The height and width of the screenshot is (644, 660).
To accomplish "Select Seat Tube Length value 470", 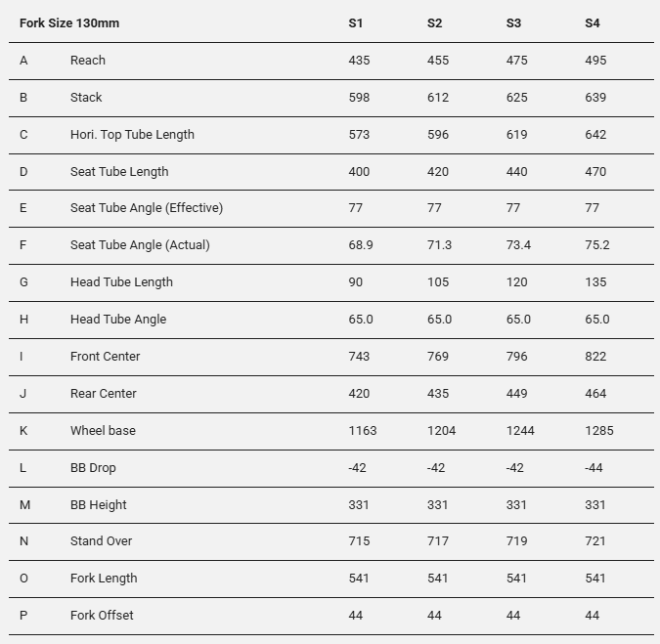I will (595, 172).
